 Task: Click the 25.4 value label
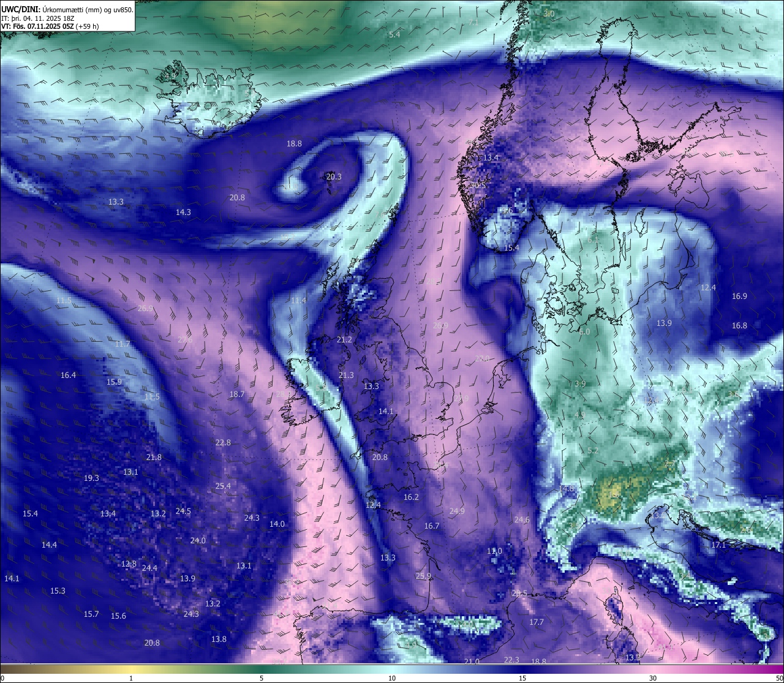click(223, 486)
